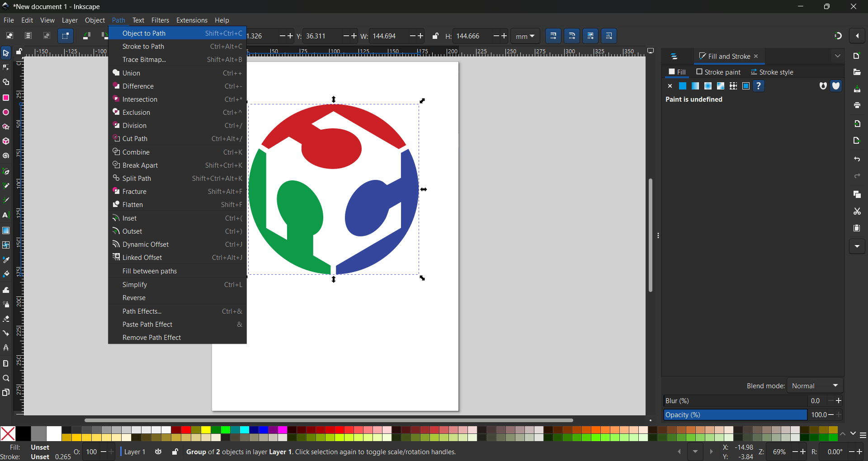Click the pattern fill button
This screenshot has height=461, width=868.
733,86
